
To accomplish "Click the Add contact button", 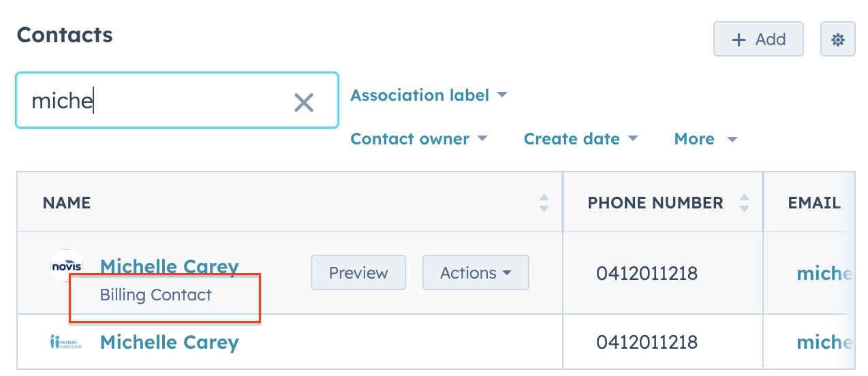I will click(x=758, y=40).
